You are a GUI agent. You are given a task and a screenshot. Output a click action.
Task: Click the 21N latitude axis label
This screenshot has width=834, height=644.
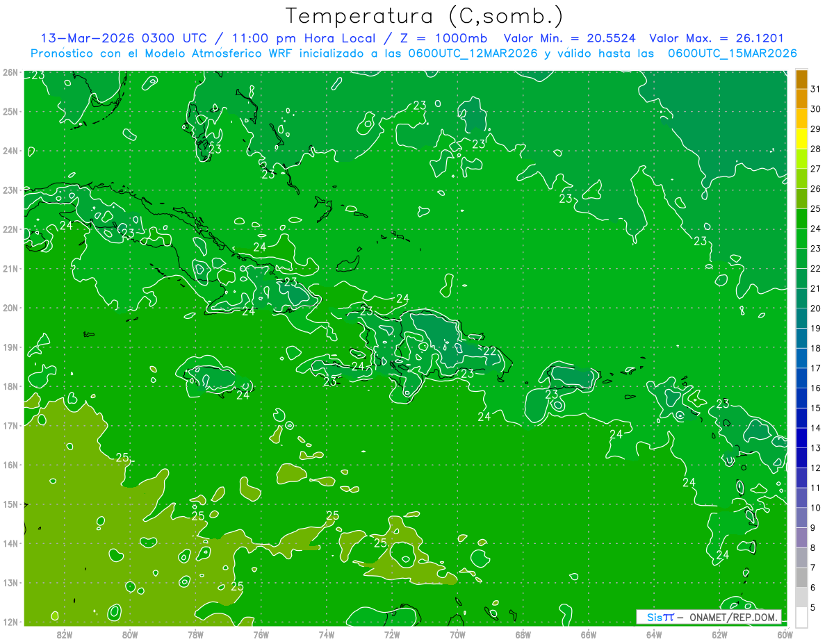point(10,269)
